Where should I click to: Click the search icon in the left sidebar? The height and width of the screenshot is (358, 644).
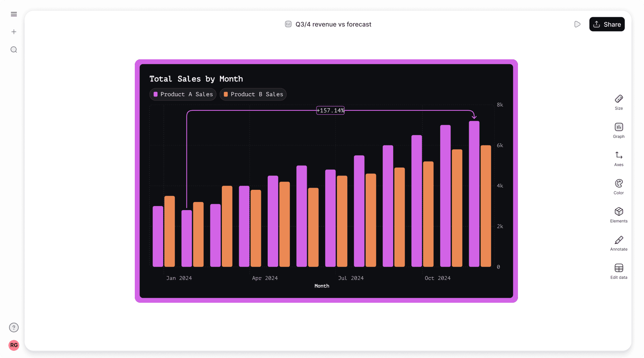(x=14, y=50)
